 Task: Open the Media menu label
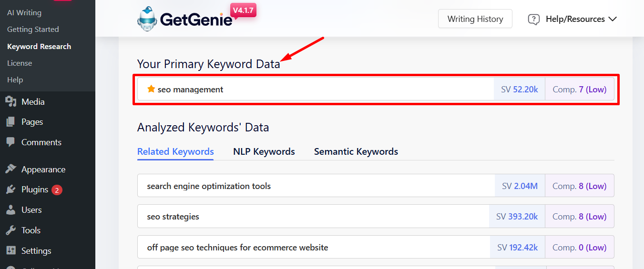33,102
